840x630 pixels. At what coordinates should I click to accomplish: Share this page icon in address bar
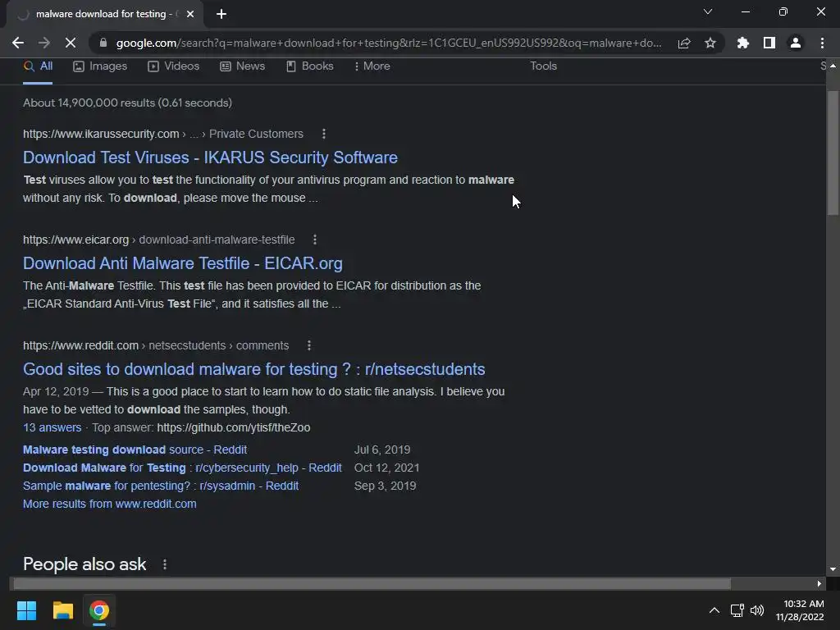click(684, 43)
